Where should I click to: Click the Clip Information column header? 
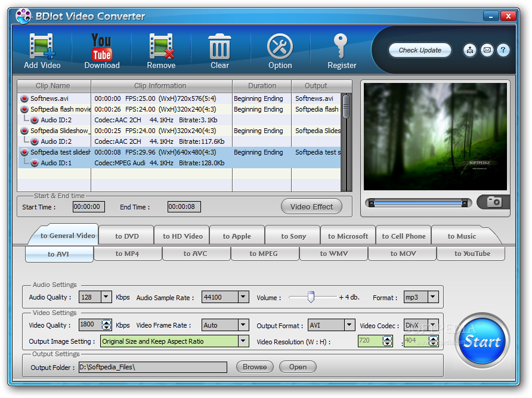click(162, 87)
